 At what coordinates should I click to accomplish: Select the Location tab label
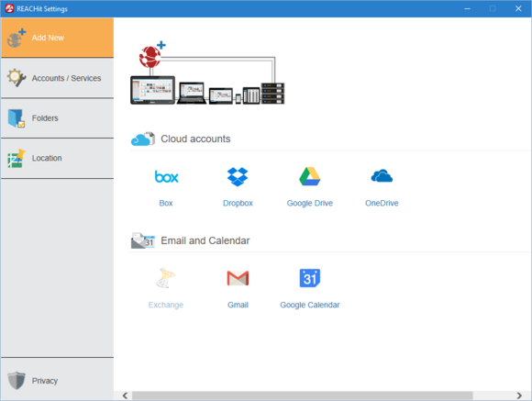(47, 158)
